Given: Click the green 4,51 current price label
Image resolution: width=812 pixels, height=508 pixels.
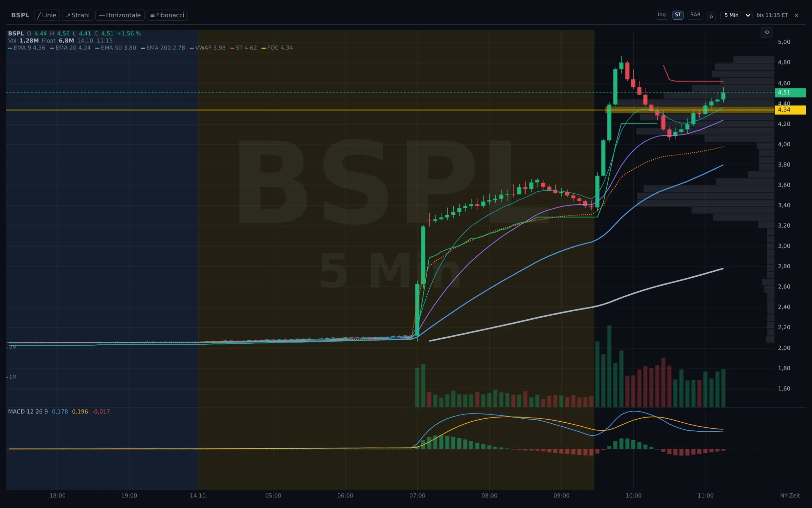Looking at the screenshot, I should click(x=790, y=92).
